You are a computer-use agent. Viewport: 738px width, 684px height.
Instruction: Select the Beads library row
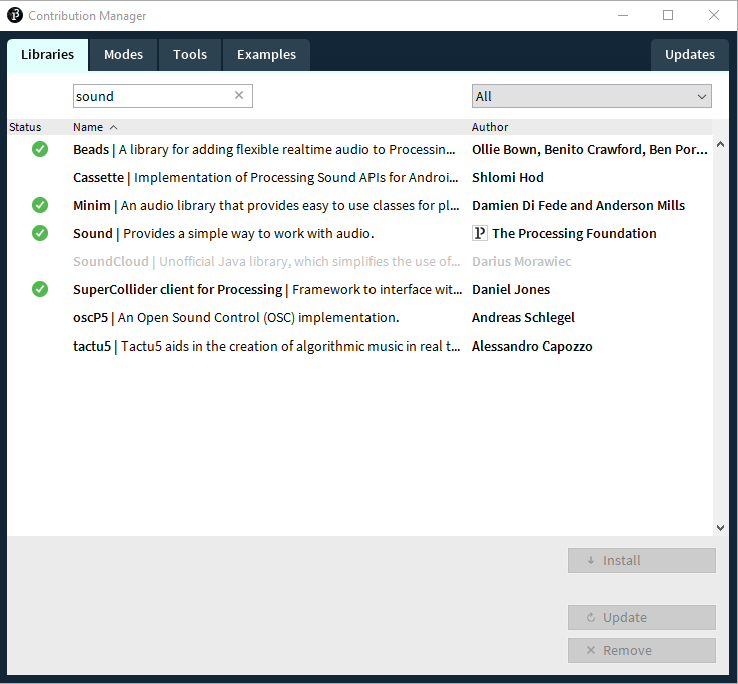point(360,149)
